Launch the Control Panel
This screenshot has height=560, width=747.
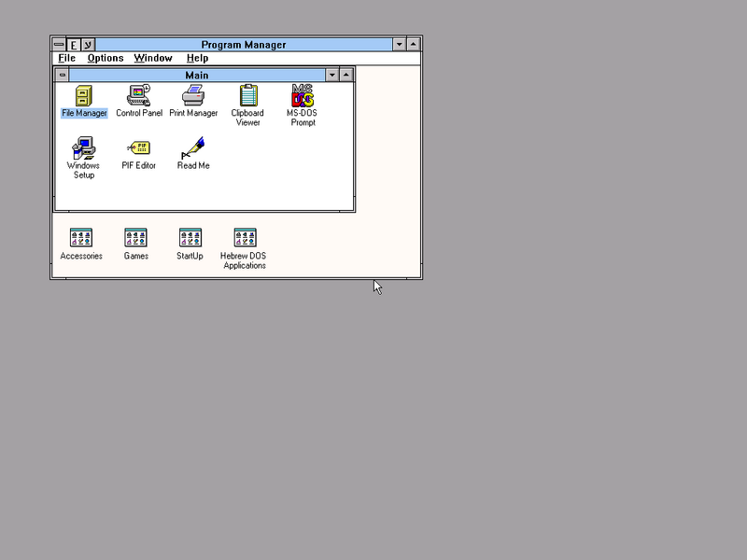click(x=139, y=95)
